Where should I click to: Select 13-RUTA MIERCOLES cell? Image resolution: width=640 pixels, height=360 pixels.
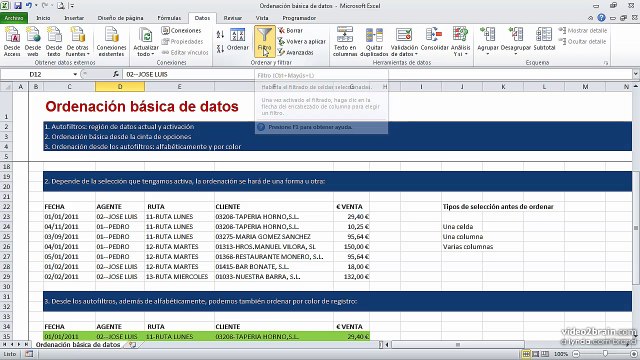tap(179, 277)
